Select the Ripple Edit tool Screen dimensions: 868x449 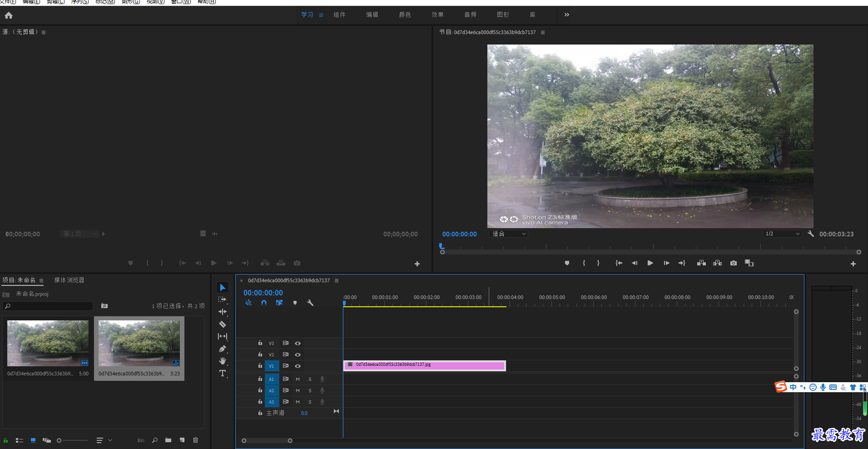pos(223,312)
